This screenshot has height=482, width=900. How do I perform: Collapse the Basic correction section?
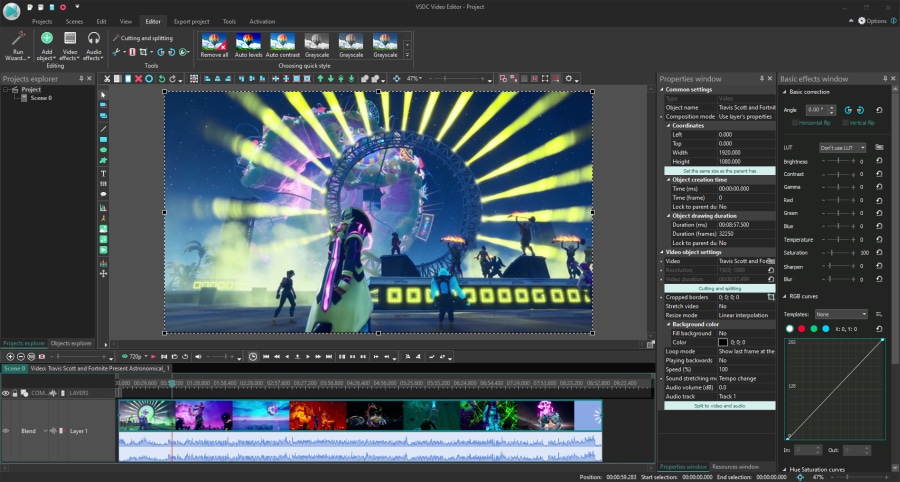[785, 92]
